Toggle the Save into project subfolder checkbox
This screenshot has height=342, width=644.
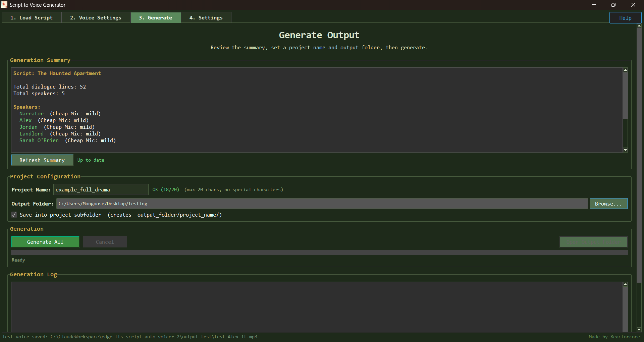(14, 215)
